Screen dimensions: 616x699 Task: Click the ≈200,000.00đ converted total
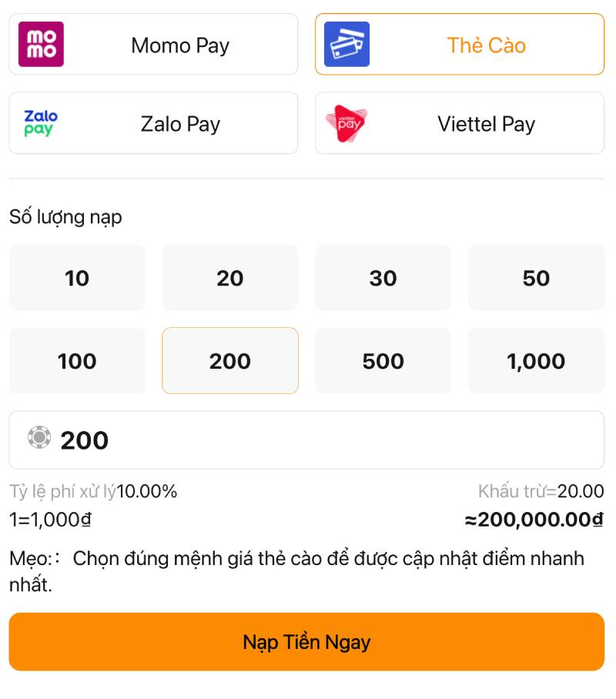[x=534, y=520]
